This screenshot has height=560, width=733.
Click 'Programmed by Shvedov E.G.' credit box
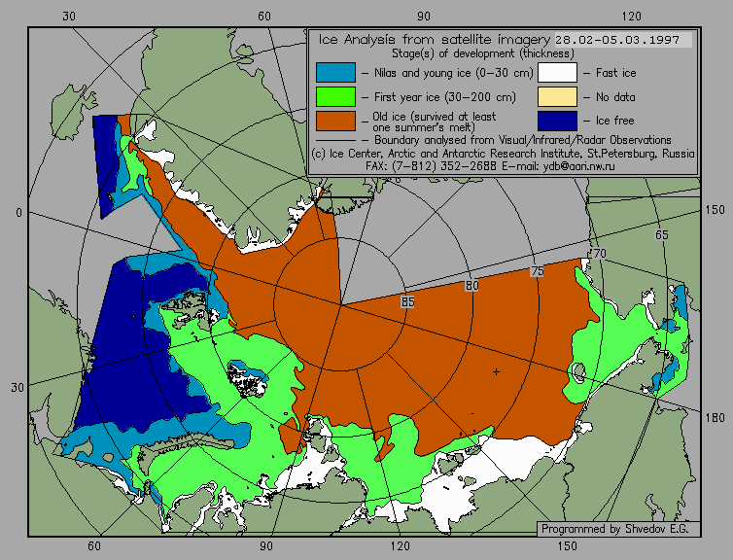point(618,529)
